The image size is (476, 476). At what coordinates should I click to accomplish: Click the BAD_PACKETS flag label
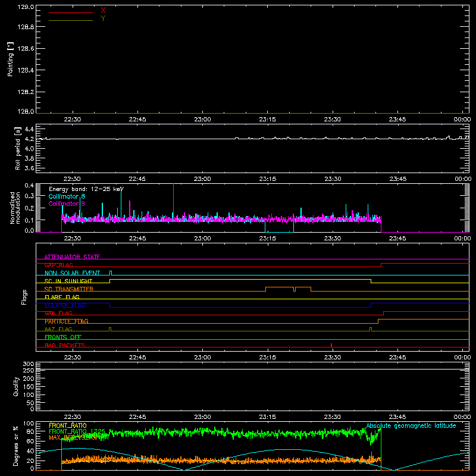65,345
